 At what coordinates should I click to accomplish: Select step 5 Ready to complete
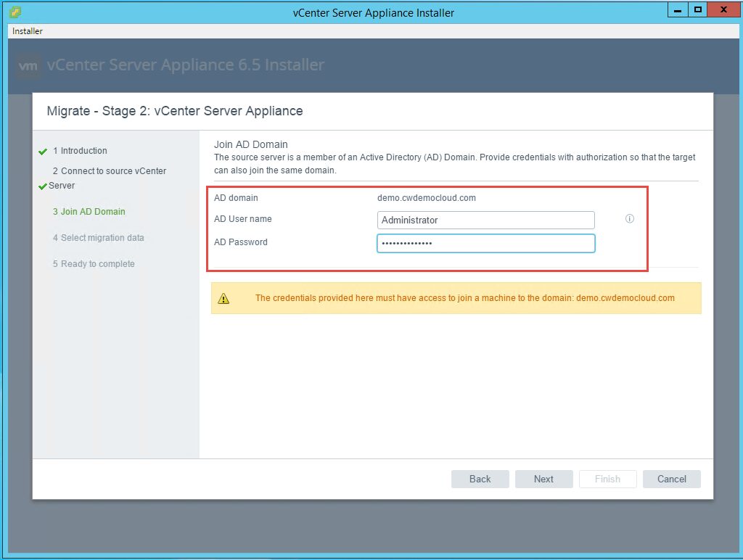94,264
